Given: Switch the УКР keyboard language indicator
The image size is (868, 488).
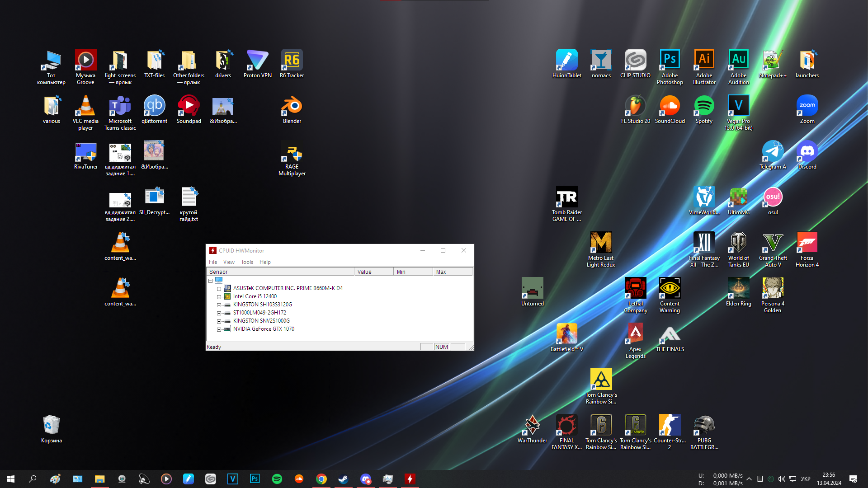Looking at the screenshot, I should [806, 479].
